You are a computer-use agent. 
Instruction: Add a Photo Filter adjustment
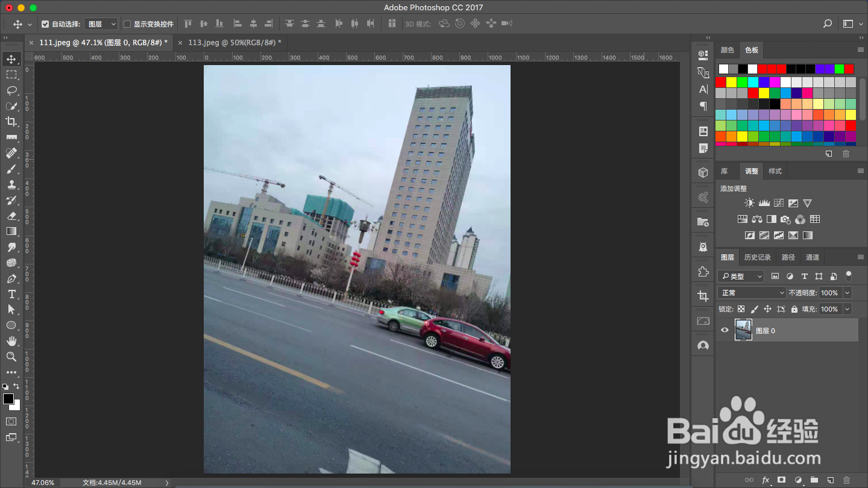(785, 219)
